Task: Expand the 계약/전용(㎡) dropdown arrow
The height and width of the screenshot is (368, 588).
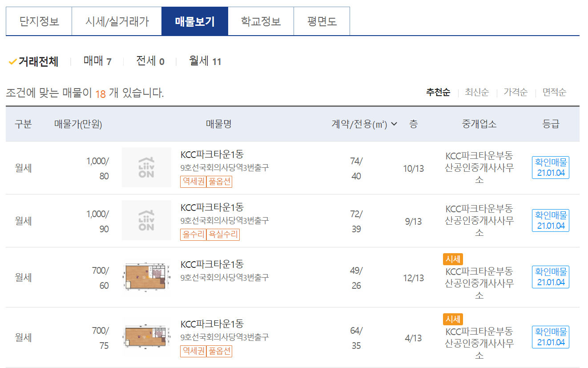Action: coord(394,124)
